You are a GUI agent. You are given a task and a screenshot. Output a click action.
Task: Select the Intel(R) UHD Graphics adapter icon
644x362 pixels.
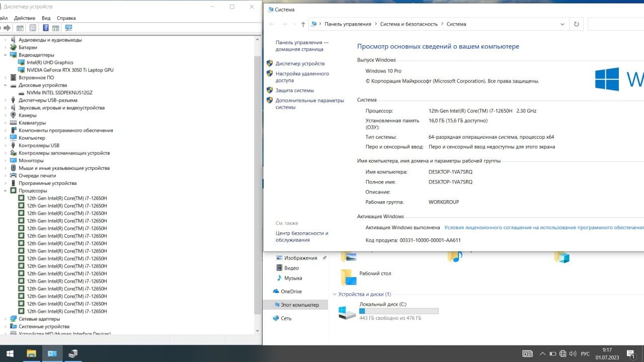(x=21, y=62)
